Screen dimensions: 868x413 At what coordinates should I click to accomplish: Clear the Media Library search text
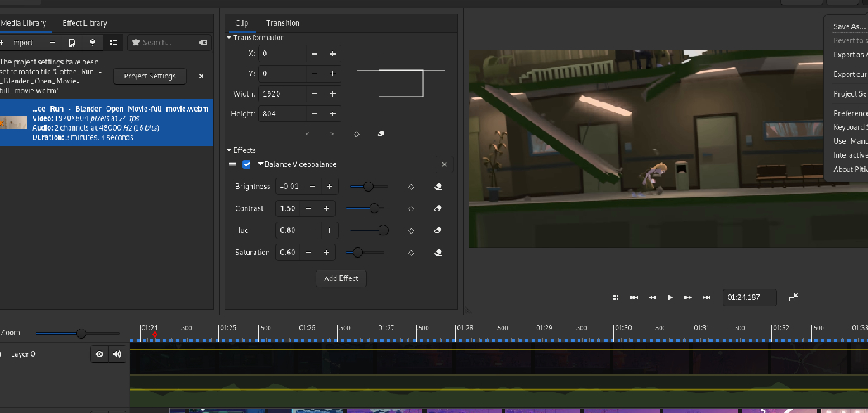click(203, 43)
